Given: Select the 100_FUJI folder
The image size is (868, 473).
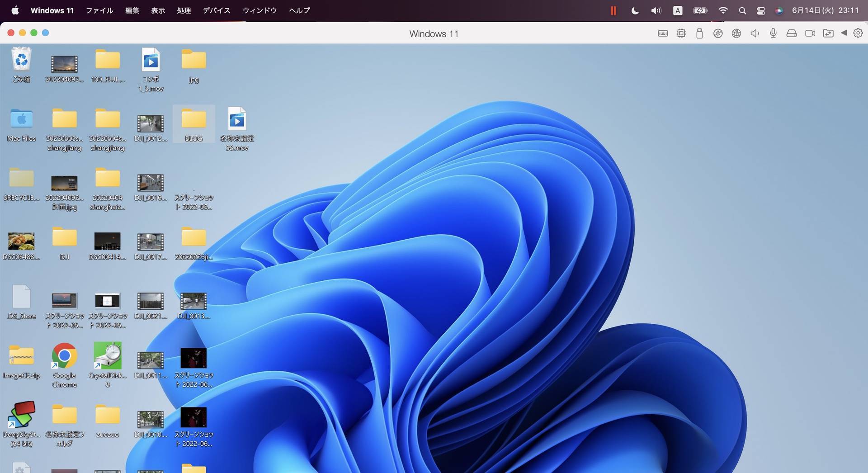Looking at the screenshot, I should pos(108,66).
